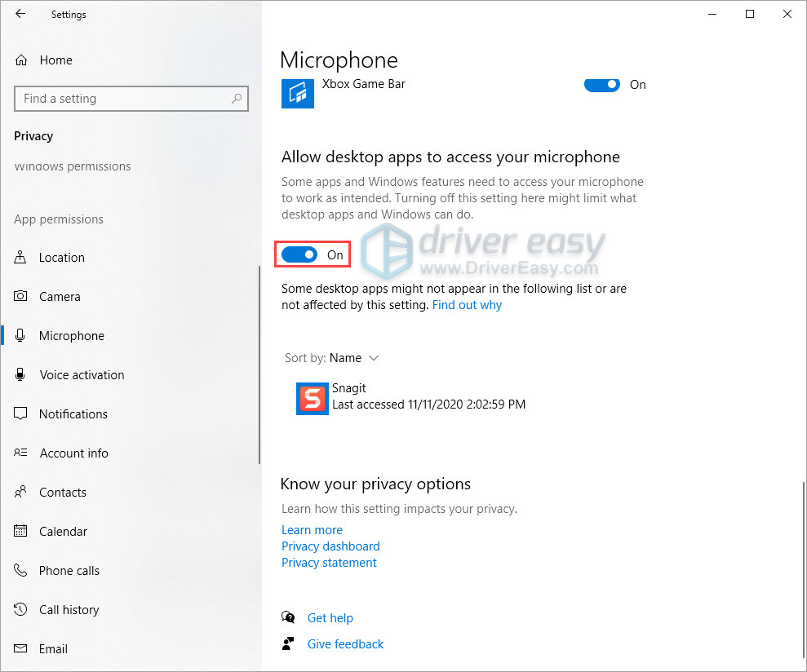Click the Voice activation icon
The width and height of the screenshot is (807, 672).
20,374
